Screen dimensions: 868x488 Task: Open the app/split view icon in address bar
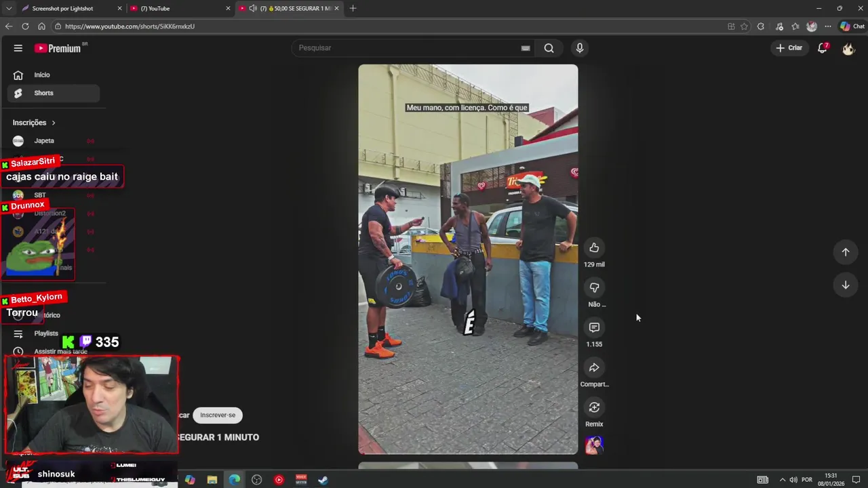[x=731, y=26]
